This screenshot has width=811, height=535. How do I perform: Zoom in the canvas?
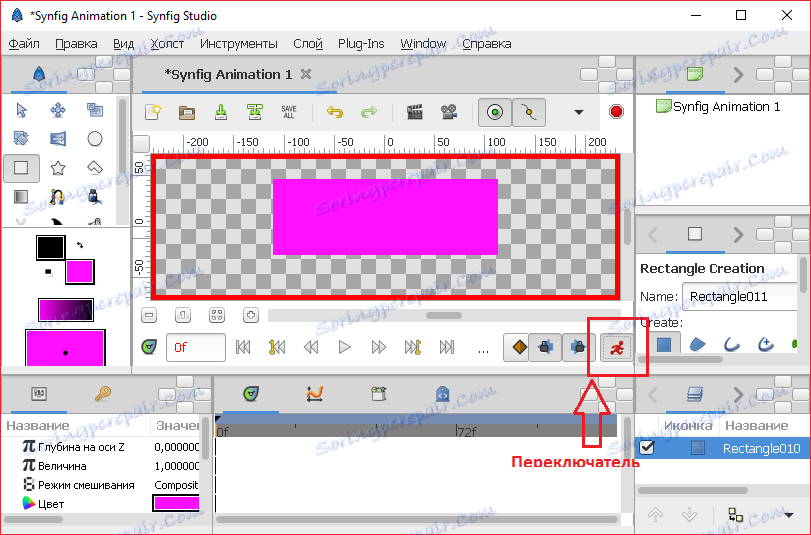click(251, 315)
